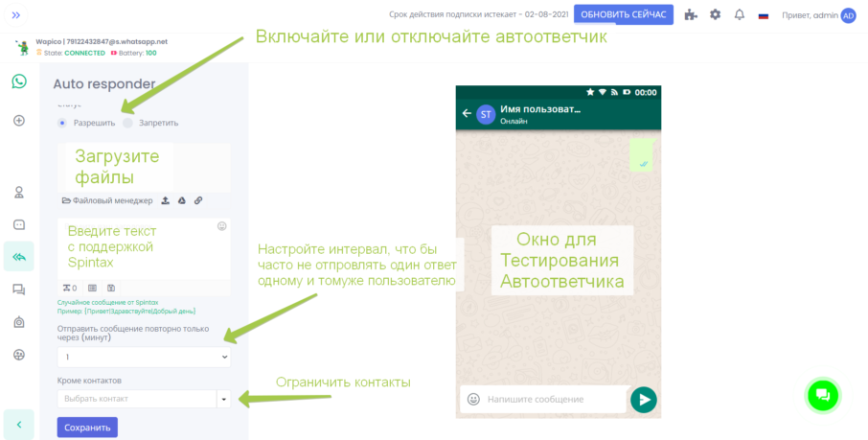Click the insert link icon
This screenshot has height=440, width=868.
(198, 200)
